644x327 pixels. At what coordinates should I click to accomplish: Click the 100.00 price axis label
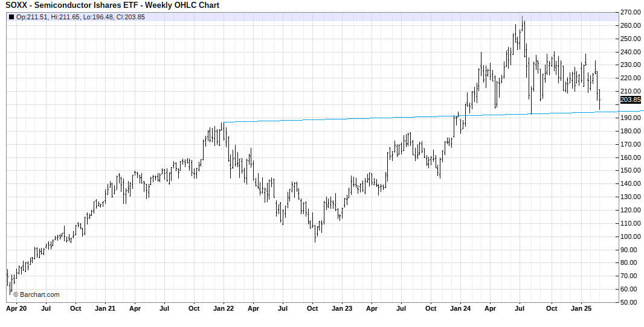pyautogui.click(x=631, y=237)
